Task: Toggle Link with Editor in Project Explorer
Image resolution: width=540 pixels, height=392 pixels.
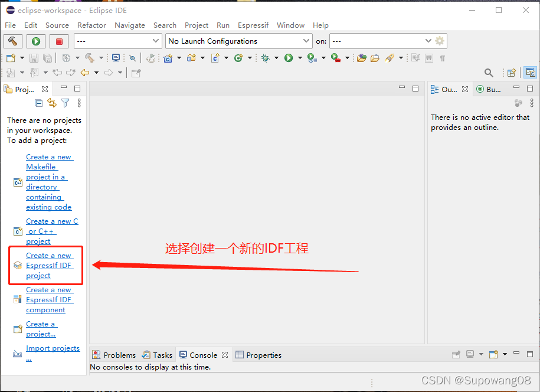Action: point(51,102)
